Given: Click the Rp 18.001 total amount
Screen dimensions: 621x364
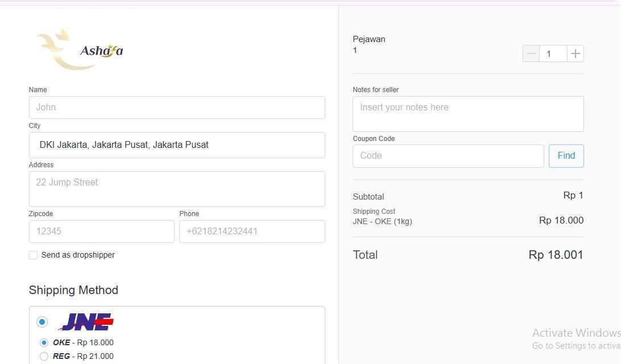Looking at the screenshot, I should (x=556, y=255).
